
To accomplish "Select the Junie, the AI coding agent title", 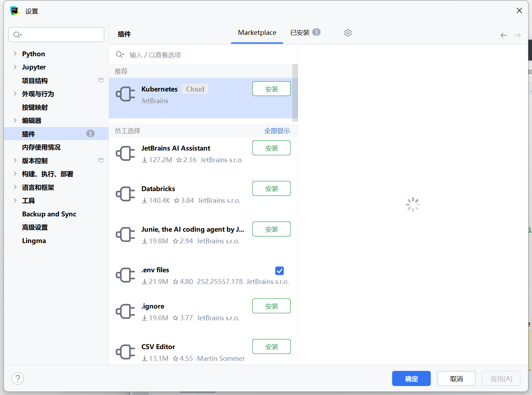I will [x=193, y=229].
